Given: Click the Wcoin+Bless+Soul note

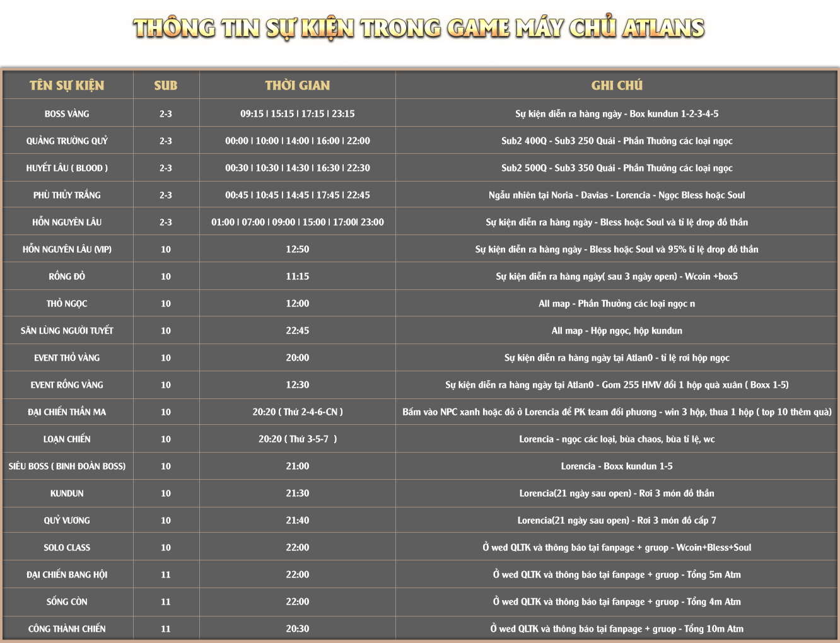Looking at the screenshot, I should [617, 548].
